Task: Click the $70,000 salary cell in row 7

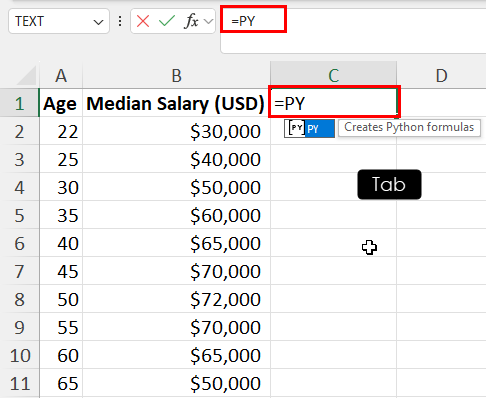Action: click(x=176, y=271)
